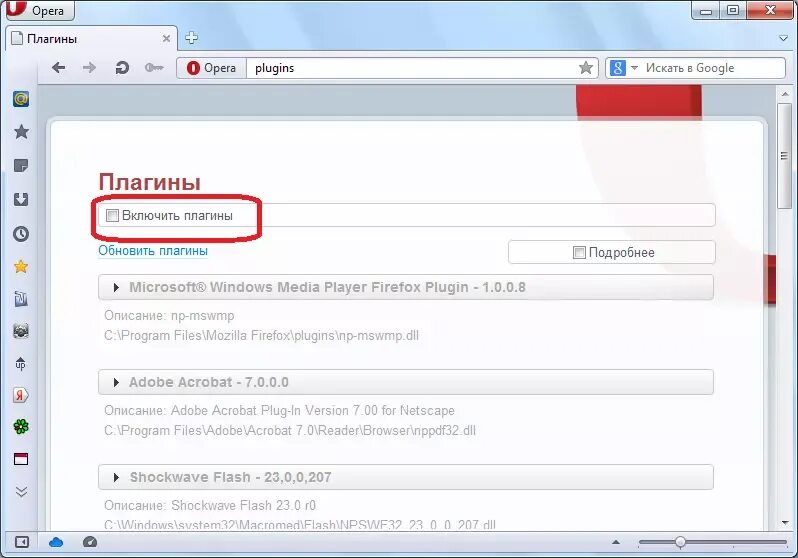Expand more panels with double chevron
The width and height of the screenshot is (798, 558).
coord(21,491)
